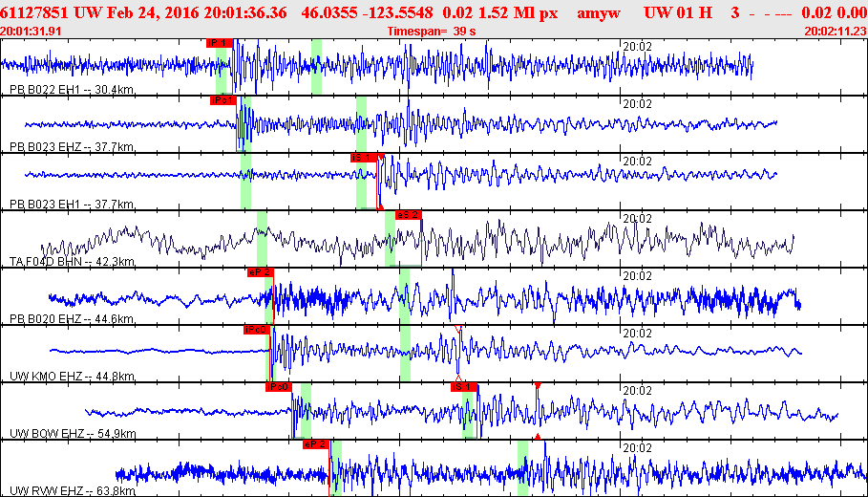Select channel label TA F04D BHN -- 42.3km
868x497 pixels.
click(x=72, y=262)
